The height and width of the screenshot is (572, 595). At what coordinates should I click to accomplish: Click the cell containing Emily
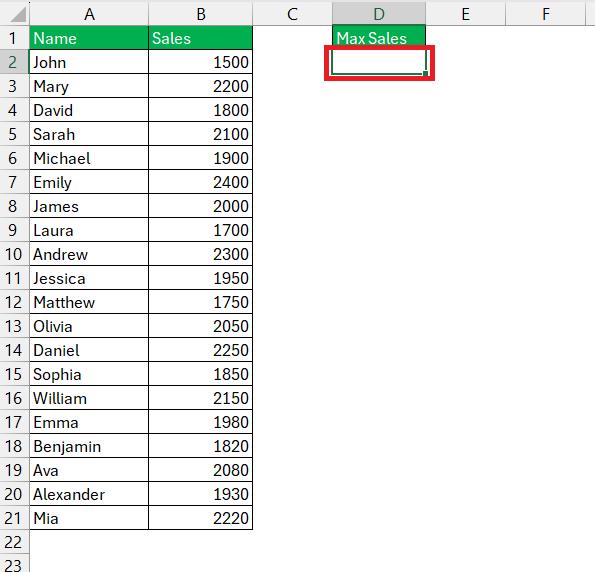[89, 182]
